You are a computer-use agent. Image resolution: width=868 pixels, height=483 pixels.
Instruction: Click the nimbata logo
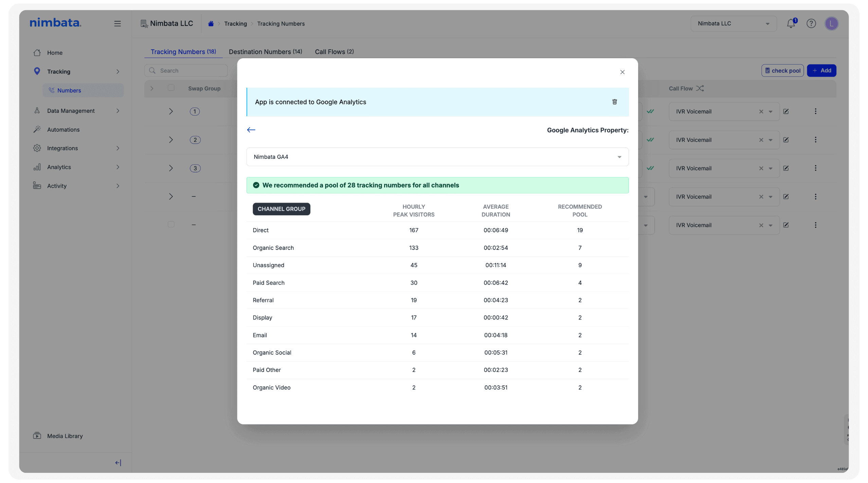click(55, 22)
